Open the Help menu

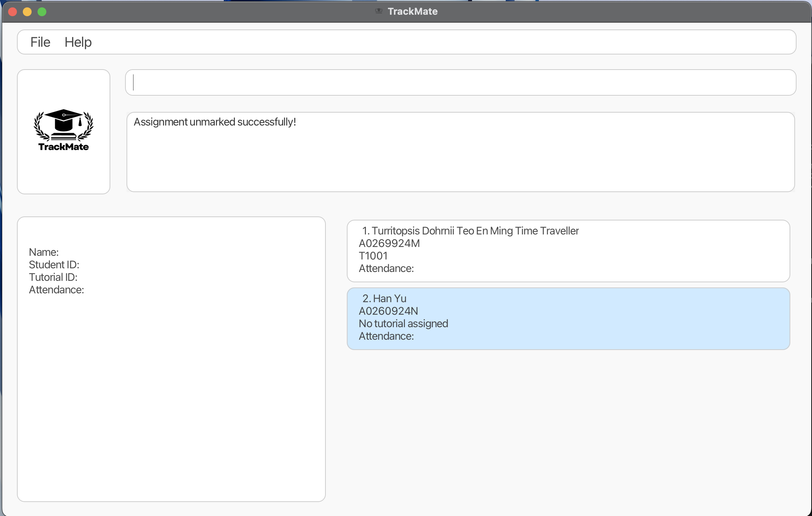point(78,42)
